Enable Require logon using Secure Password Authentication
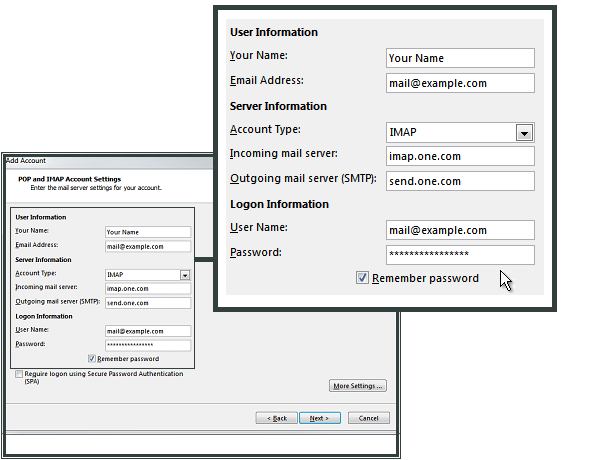 pos(19,374)
